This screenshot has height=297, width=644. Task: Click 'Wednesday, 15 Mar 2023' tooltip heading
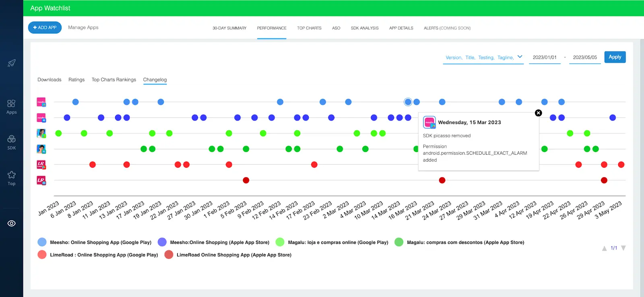tap(469, 123)
